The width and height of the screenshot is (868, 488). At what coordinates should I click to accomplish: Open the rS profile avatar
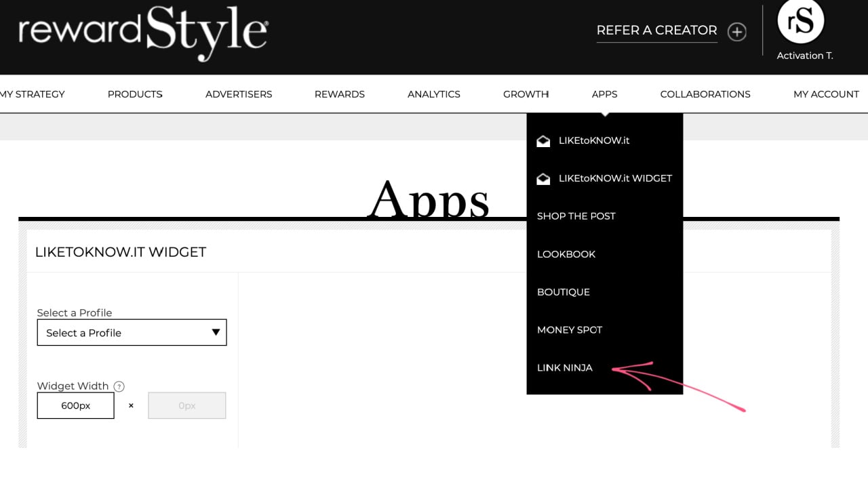(801, 20)
